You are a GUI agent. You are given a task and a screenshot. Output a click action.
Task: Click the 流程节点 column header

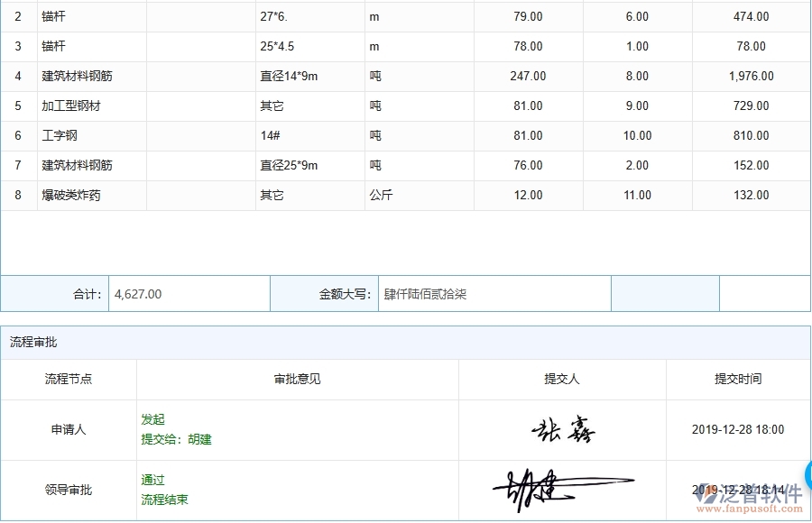tap(72, 379)
